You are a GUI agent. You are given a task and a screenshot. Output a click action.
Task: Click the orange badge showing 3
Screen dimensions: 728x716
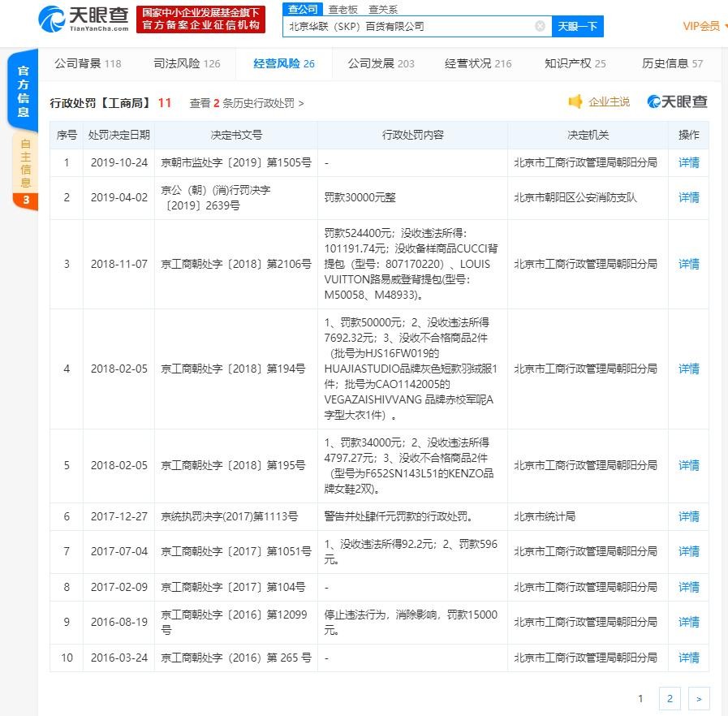pos(25,200)
